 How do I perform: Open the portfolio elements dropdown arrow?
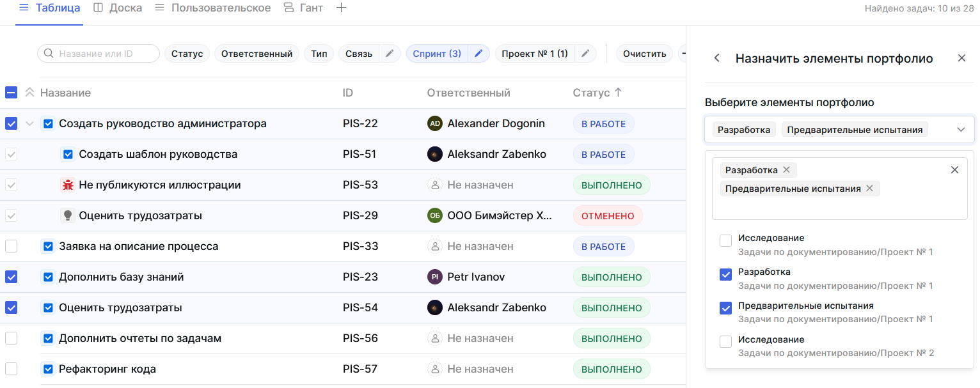(960, 130)
